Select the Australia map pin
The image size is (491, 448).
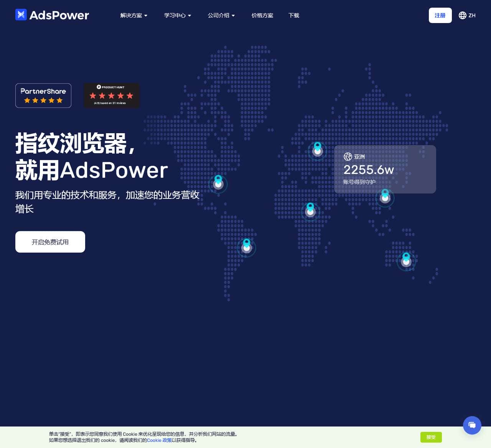[406, 260]
